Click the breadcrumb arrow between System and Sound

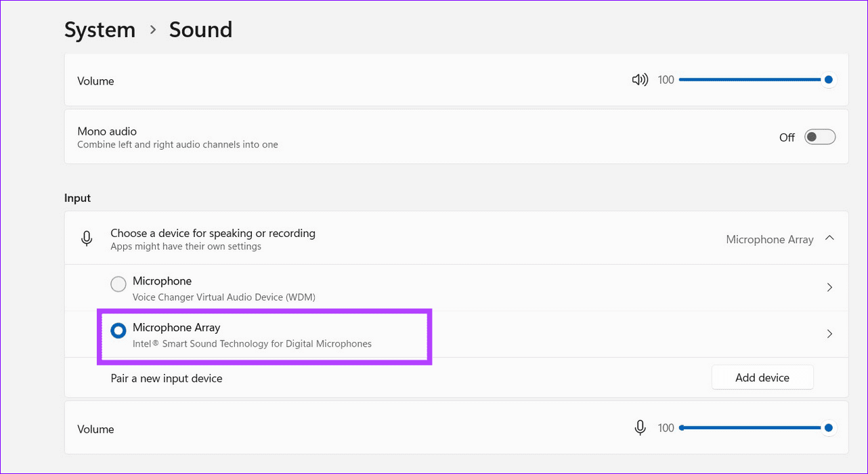point(153,30)
